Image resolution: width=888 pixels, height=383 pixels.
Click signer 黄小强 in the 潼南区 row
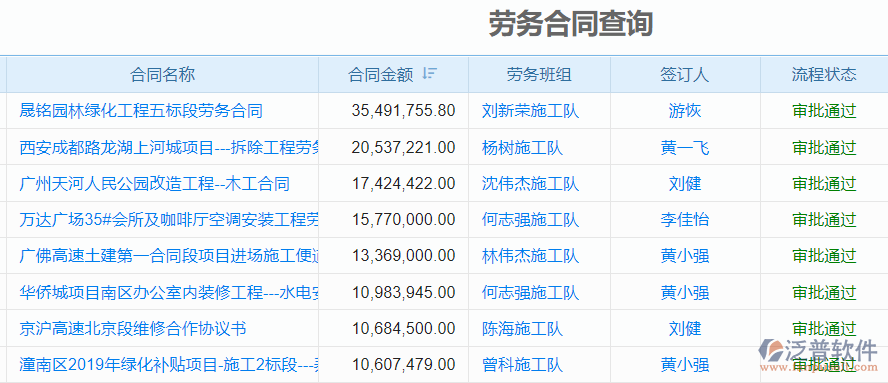point(685,364)
